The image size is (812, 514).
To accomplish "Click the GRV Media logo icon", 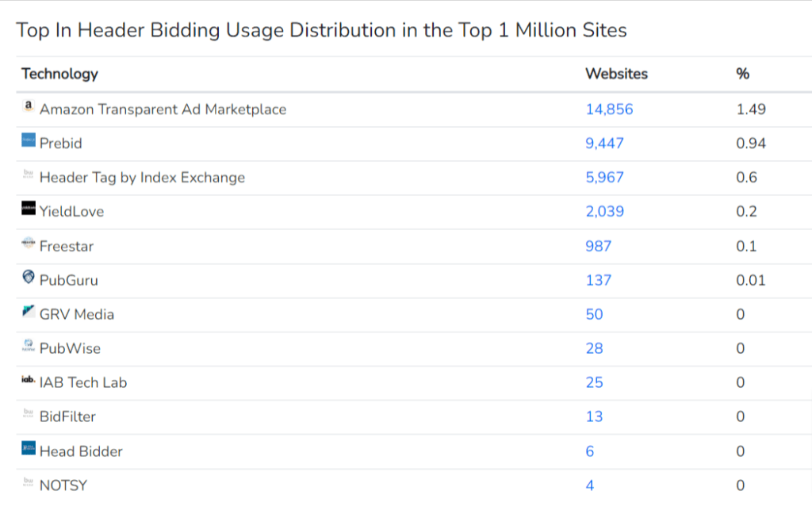I will 29,312.
